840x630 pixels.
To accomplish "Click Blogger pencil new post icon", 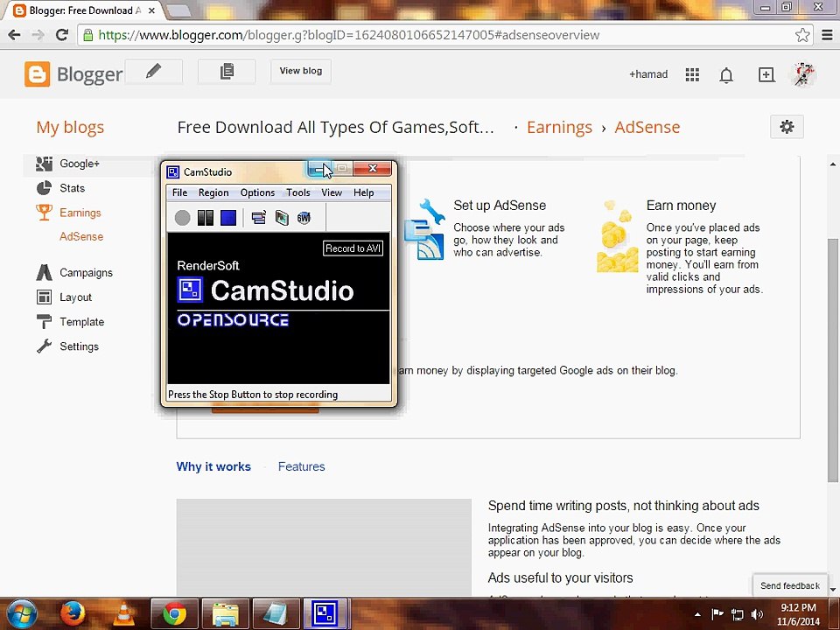I will pos(154,71).
